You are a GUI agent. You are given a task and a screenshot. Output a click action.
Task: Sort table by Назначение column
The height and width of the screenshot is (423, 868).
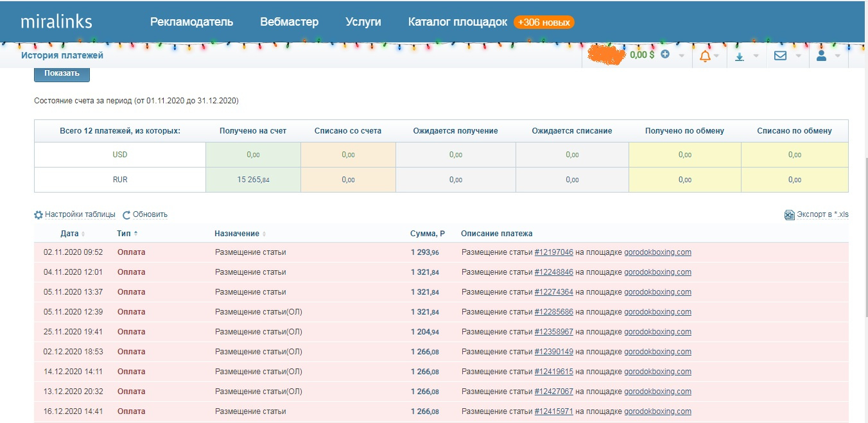(x=240, y=234)
